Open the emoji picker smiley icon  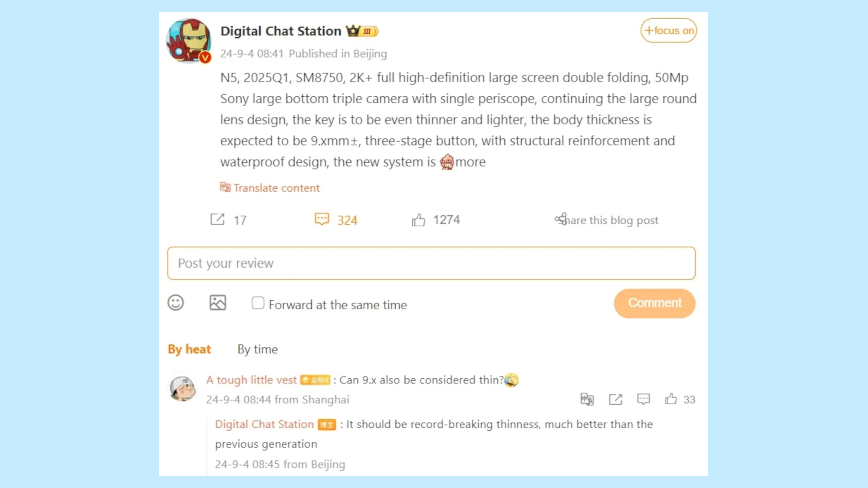tap(176, 303)
